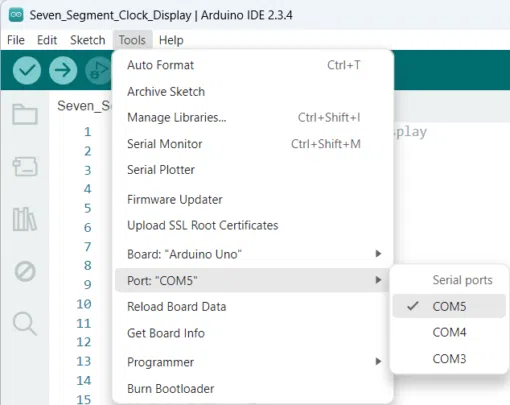This screenshot has height=405, width=510.
Task: Click Manage Libraries… menu entry
Action: pos(252,117)
